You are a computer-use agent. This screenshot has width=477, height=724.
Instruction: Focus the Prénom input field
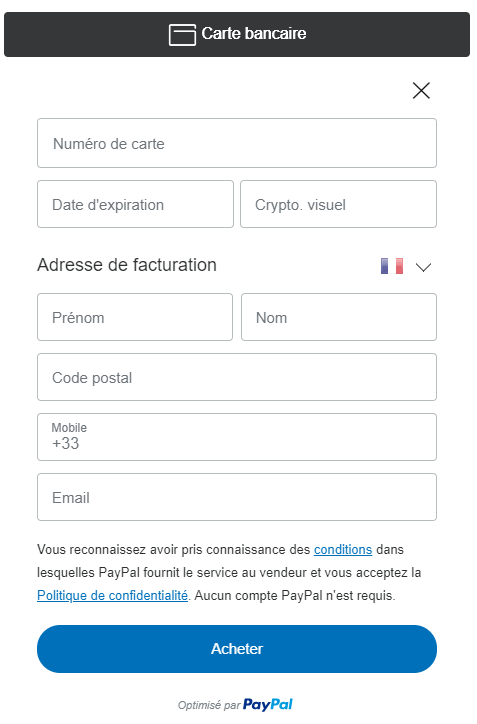point(135,317)
